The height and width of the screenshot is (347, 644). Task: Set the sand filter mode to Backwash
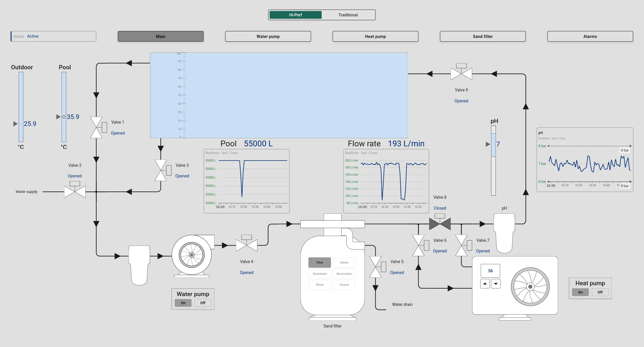tap(320, 274)
